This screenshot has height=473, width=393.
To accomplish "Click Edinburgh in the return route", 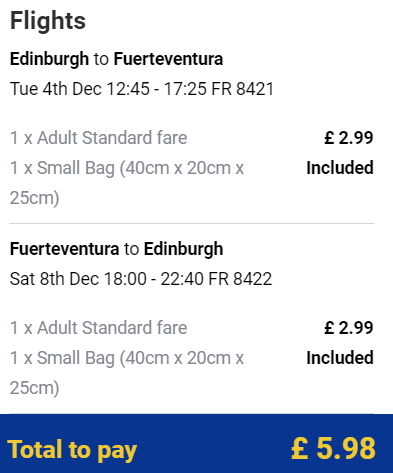I will 183,249.
